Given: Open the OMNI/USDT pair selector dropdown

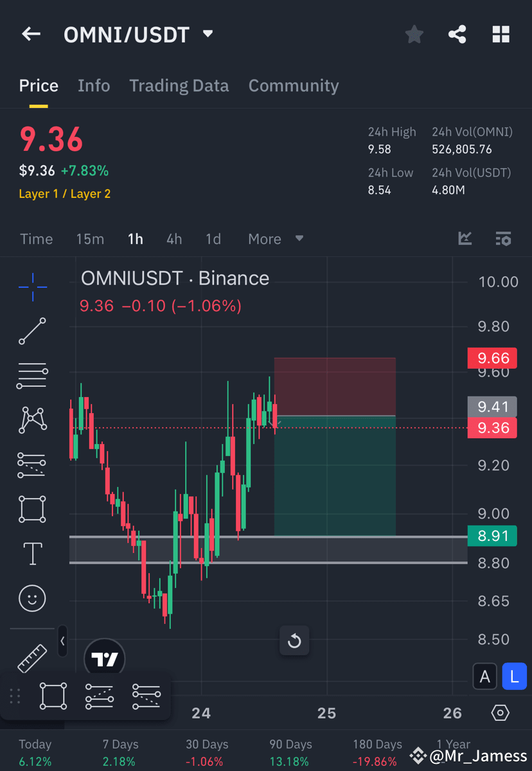Looking at the screenshot, I should [x=207, y=34].
